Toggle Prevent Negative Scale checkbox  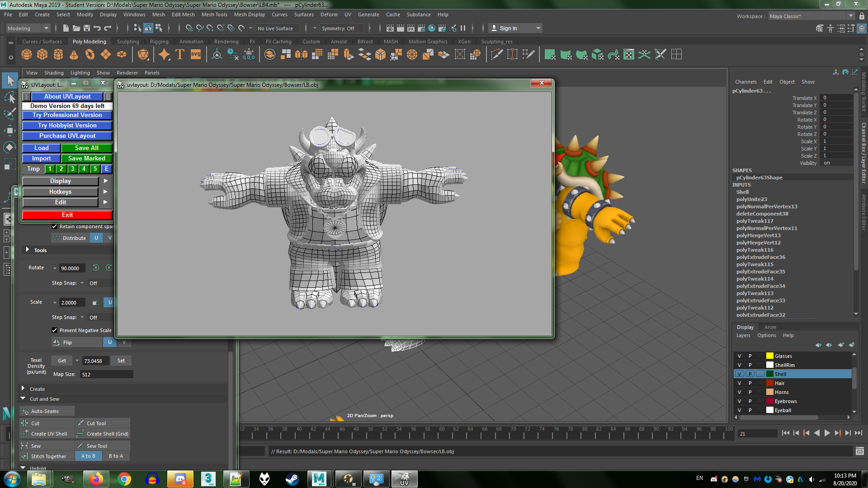pyautogui.click(x=54, y=330)
